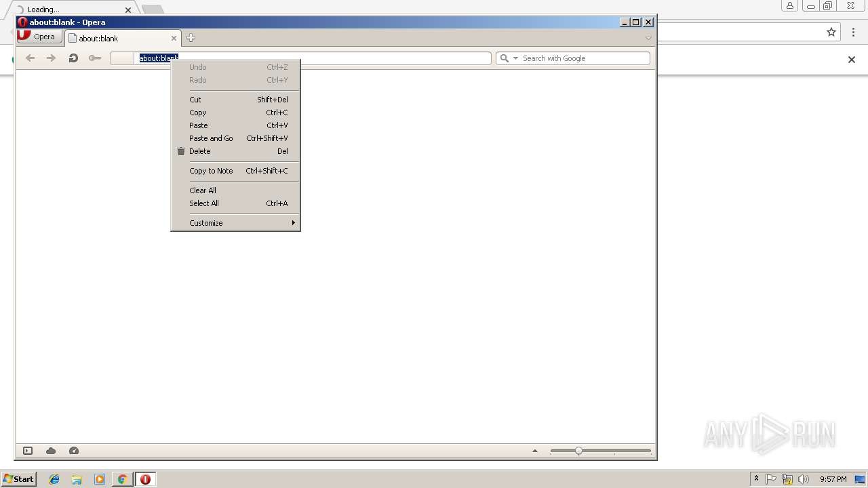Open Windows Explorer folder in taskbar
This screenshot has height=488, width=868.
pyautogui.click(x=77, y=479)
